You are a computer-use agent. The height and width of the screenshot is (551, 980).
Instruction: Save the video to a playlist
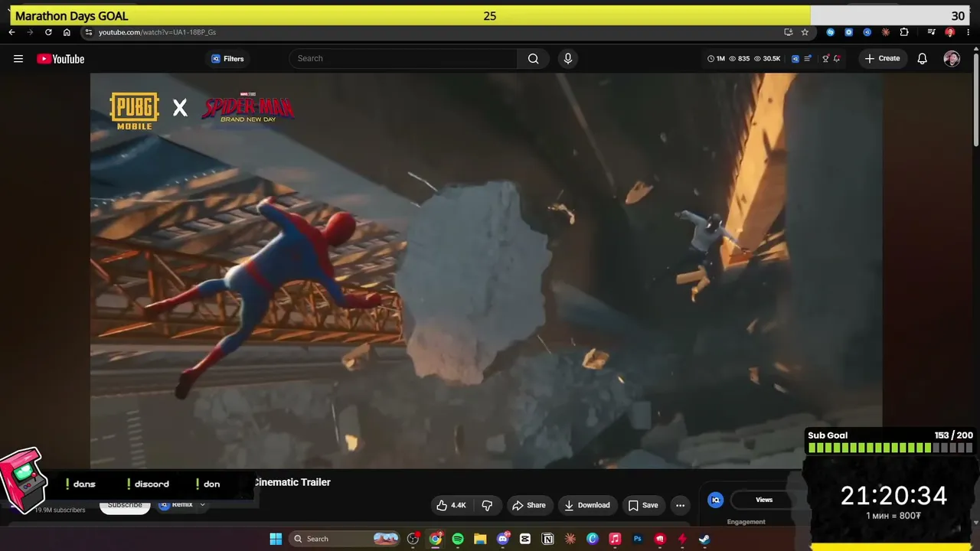[643, 505]
